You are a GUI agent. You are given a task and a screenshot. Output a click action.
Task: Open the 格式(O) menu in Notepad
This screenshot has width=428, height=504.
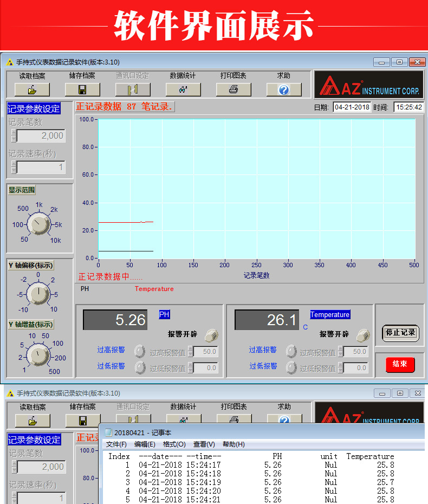coord(174,444)
